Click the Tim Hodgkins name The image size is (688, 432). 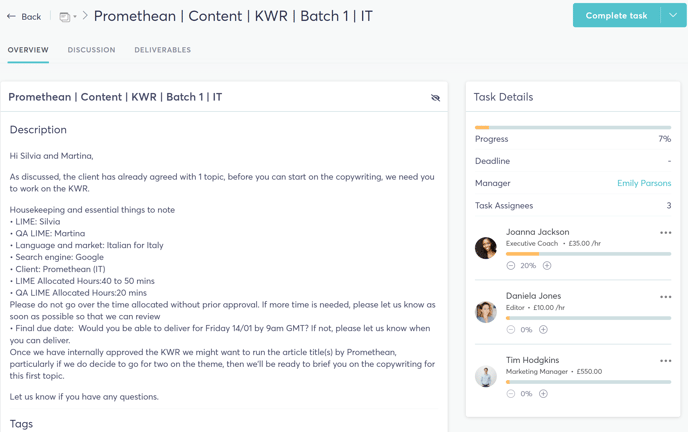tap(532, 360)
